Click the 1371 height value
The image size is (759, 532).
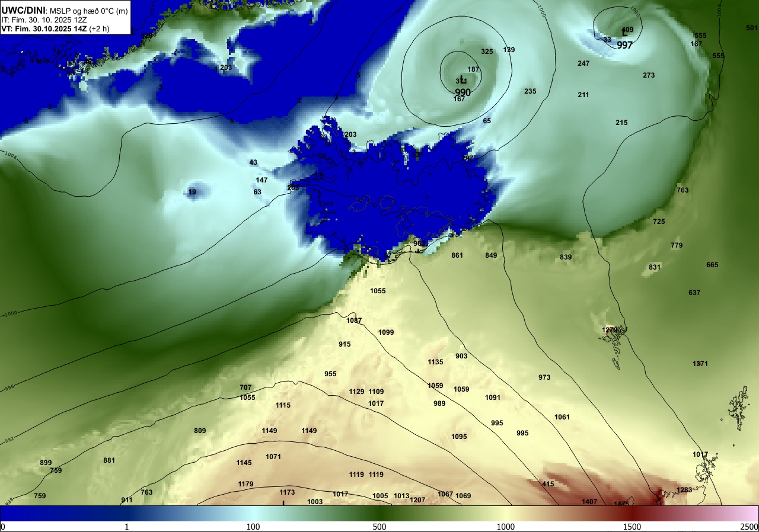click(x=700, y=364)
